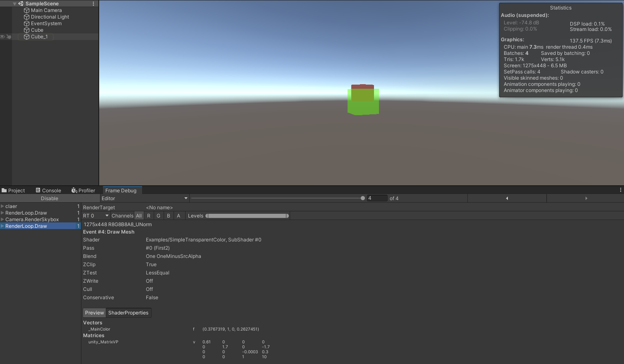The height and width of the screenshot is (364, 624).
Task: Open the RT 0 render target dropdown
Action: (x=95, y=216)
